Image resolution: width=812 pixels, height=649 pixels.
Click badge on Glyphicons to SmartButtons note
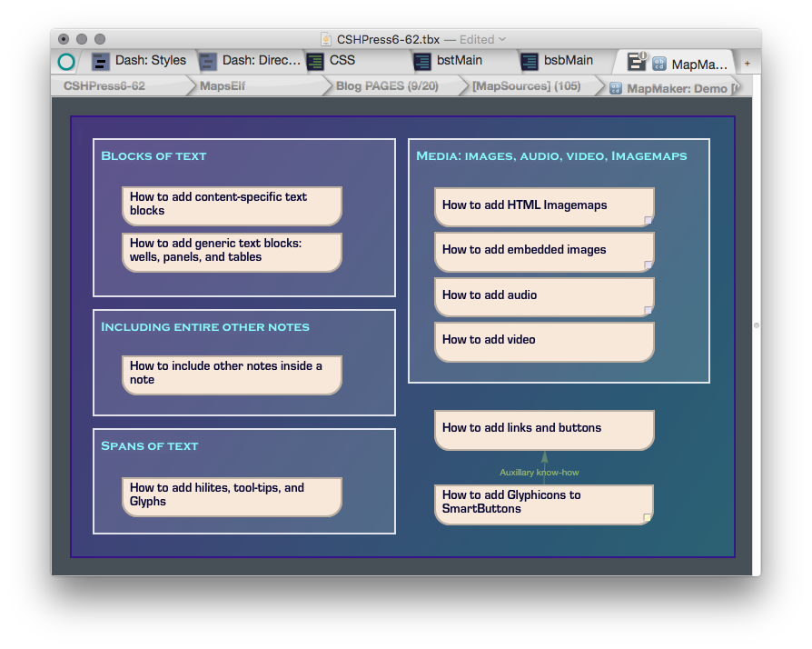[647, 517]
